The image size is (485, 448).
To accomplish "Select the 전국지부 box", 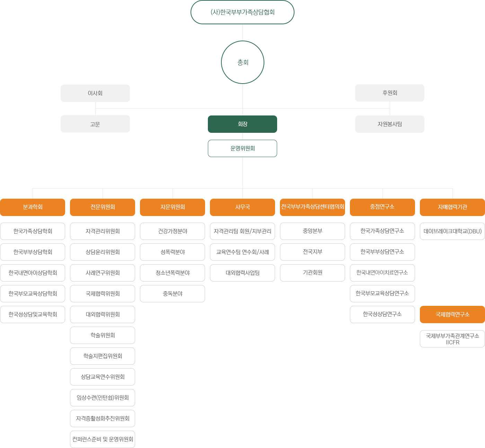I will 312,252.
